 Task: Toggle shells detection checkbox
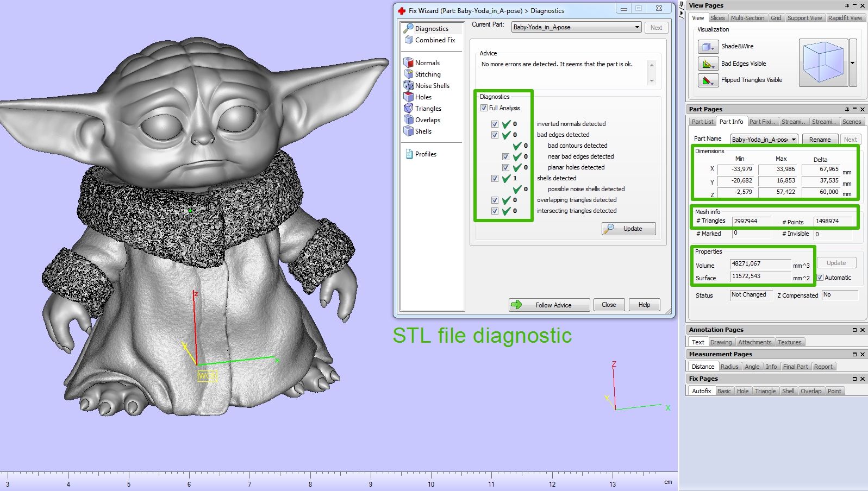click(x=495, y=178)
